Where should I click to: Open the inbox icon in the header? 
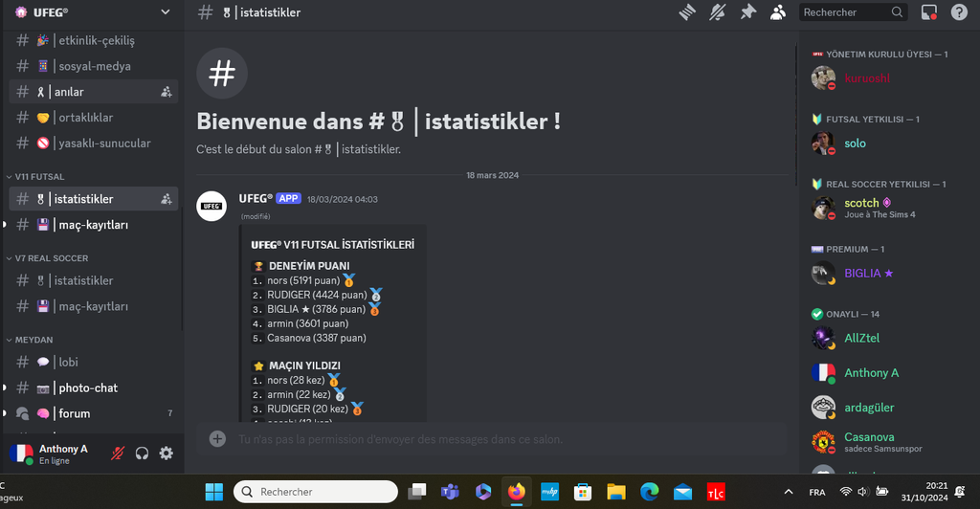[928, 12]
